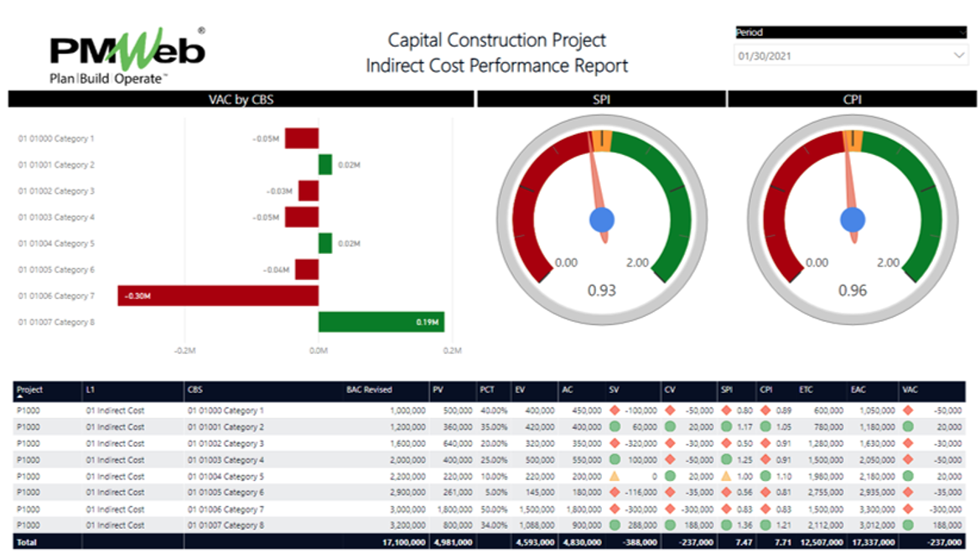Click yellow triangle SV indicator for Category 5
Screen dimensions: 980x559
tap(614, 476)
